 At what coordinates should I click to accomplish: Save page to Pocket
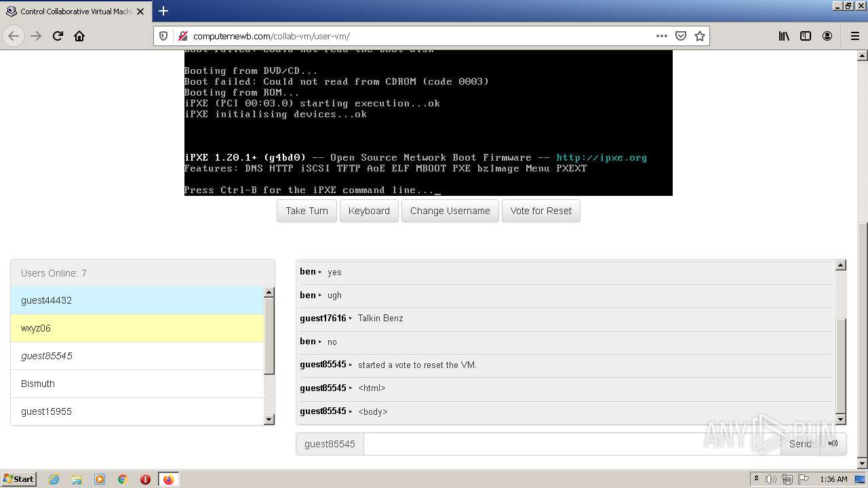pyautogui.click(x=681, y=36)
